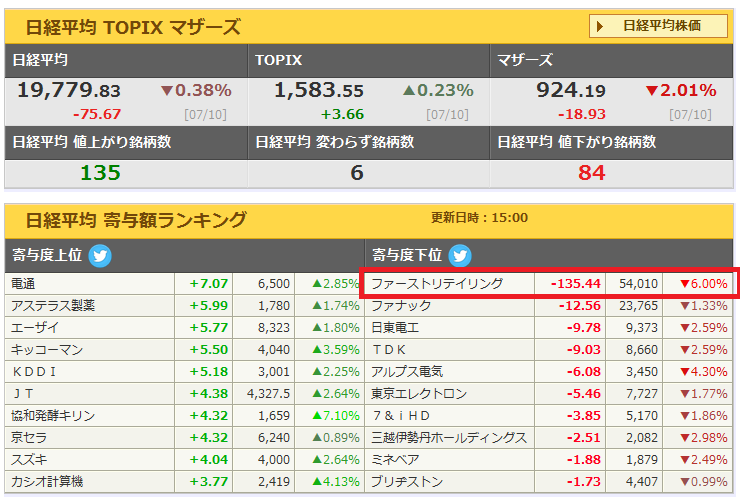This screenshot has width=740, height=503.
Task: Click the Twitter icon next to 寄与度上位
Action: tap(100, 256)
